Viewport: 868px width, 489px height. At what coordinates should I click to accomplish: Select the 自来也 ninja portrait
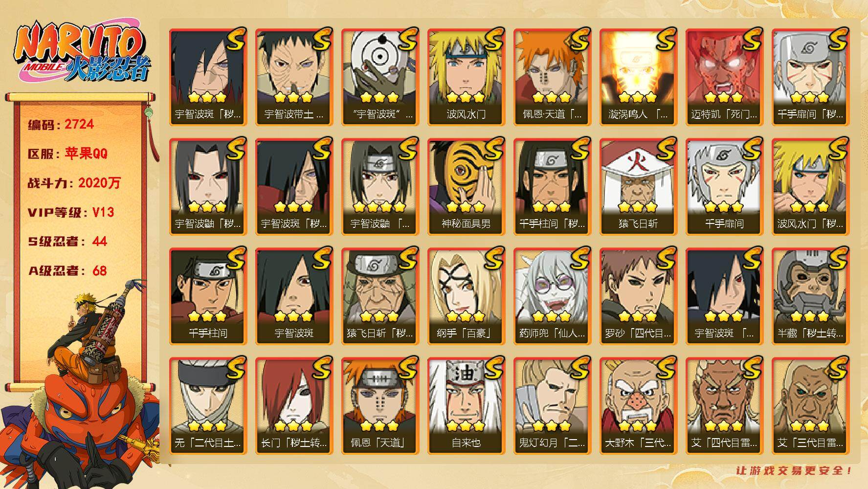coord(466,405)
